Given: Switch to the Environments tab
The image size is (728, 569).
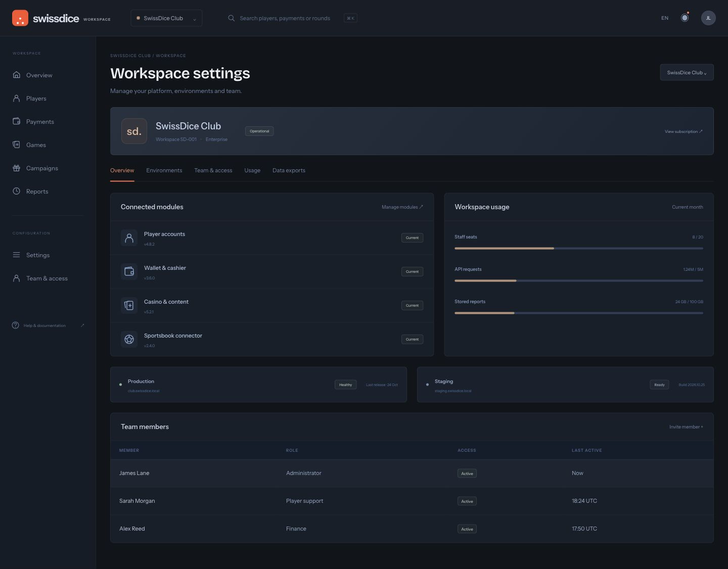Looking at the screenshot, I should [x=164, y=171].
